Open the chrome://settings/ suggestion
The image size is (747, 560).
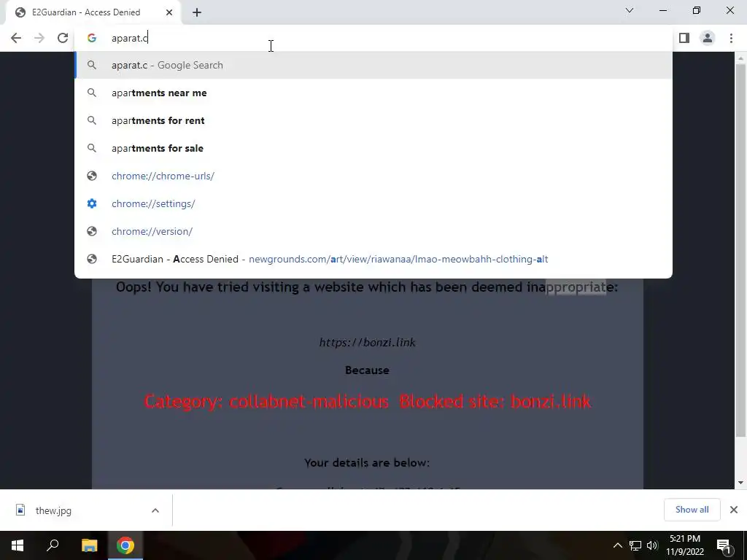pos(373,203)
